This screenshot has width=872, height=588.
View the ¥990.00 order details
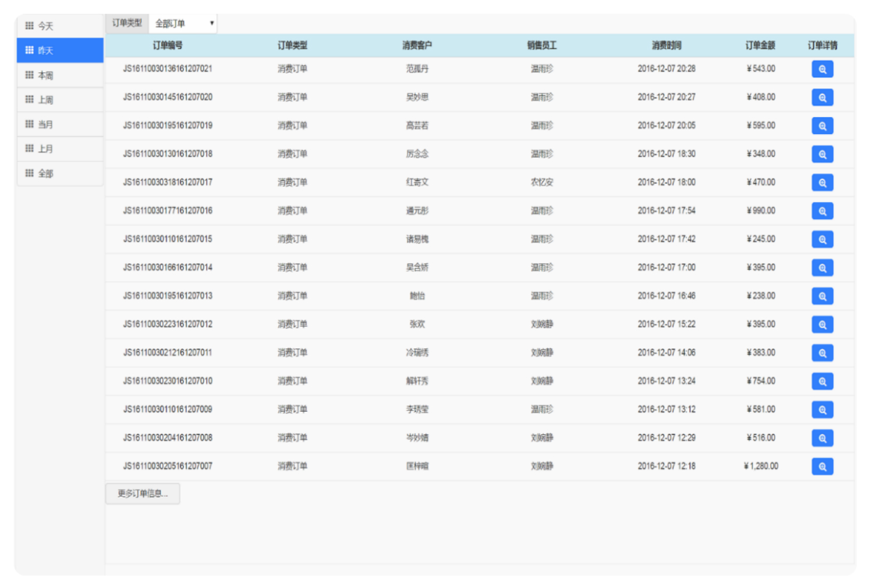(821, 211)
